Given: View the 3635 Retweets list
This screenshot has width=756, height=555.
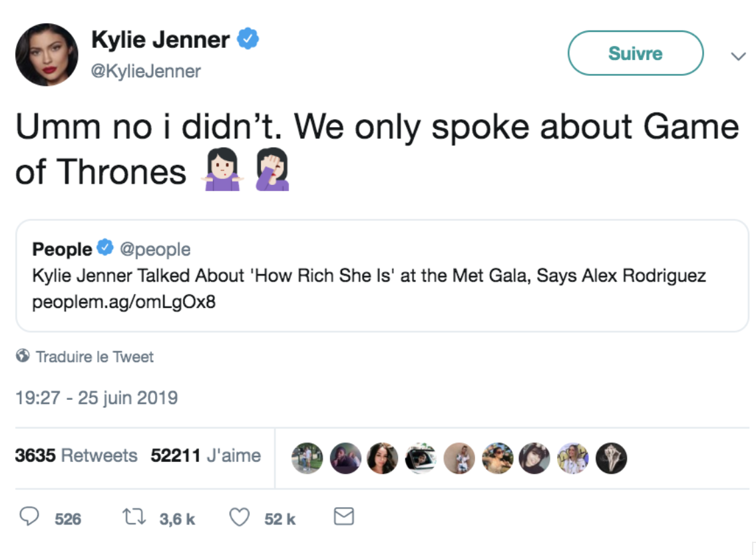Looking at the screenshot, I should 76,456.
